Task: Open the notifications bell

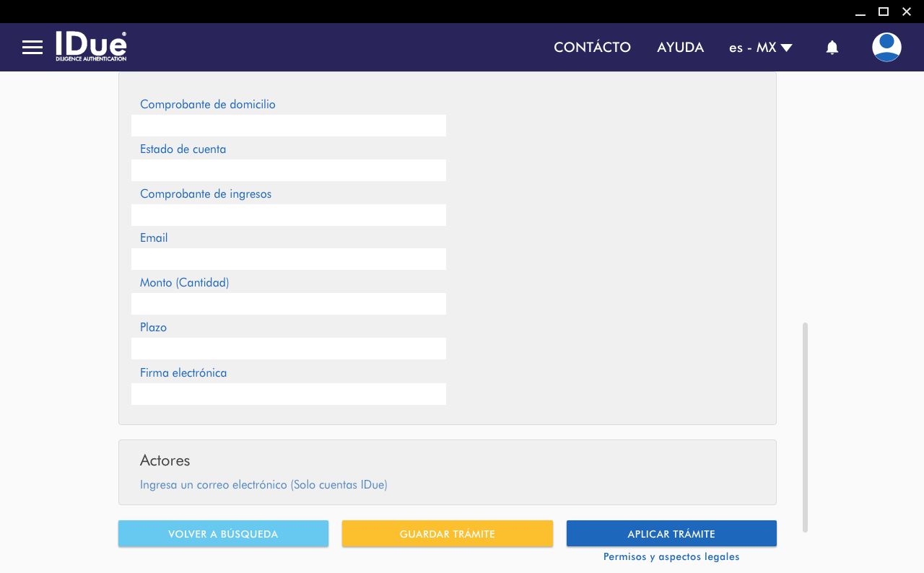Action: click(832, 48)
